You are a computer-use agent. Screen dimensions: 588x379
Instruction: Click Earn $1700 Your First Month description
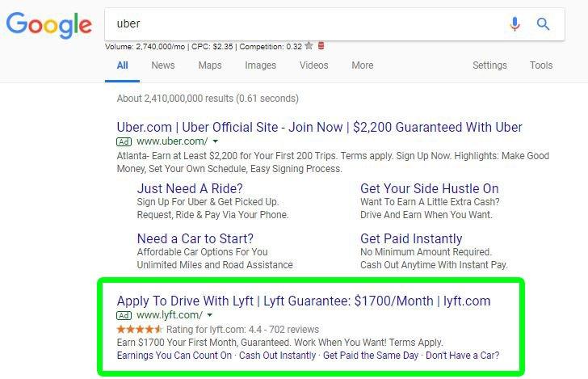click(279, 343)
